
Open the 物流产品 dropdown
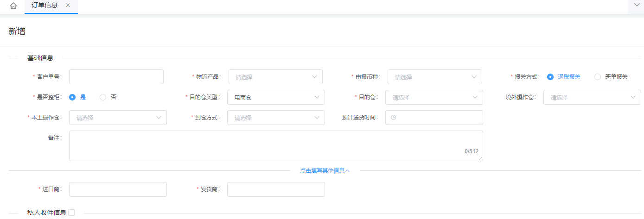pyautogui.click(x=275, y=77)
